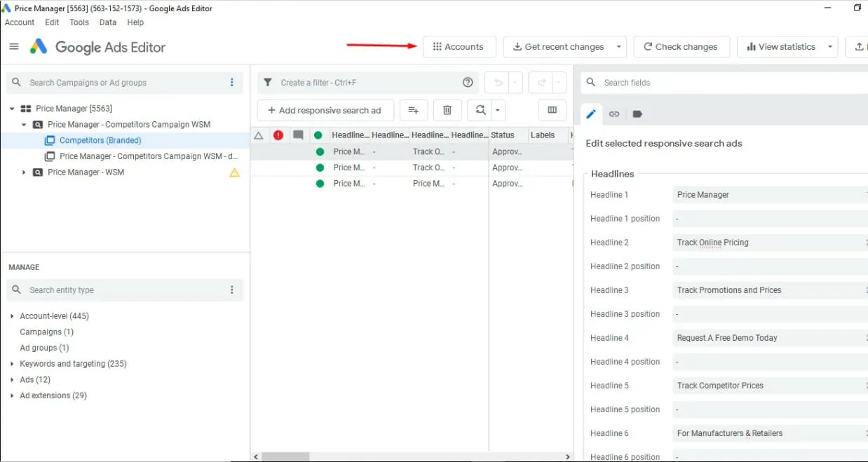The height and width of the screenshot is (462, 868).
Task: Click the make multiple changes icon
Action: point(413,110)
